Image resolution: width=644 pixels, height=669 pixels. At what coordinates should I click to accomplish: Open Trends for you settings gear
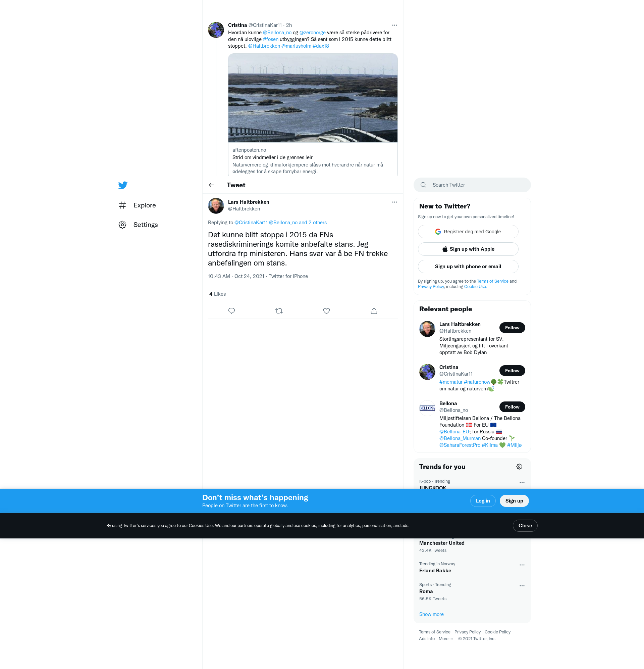tap(519, 467)
